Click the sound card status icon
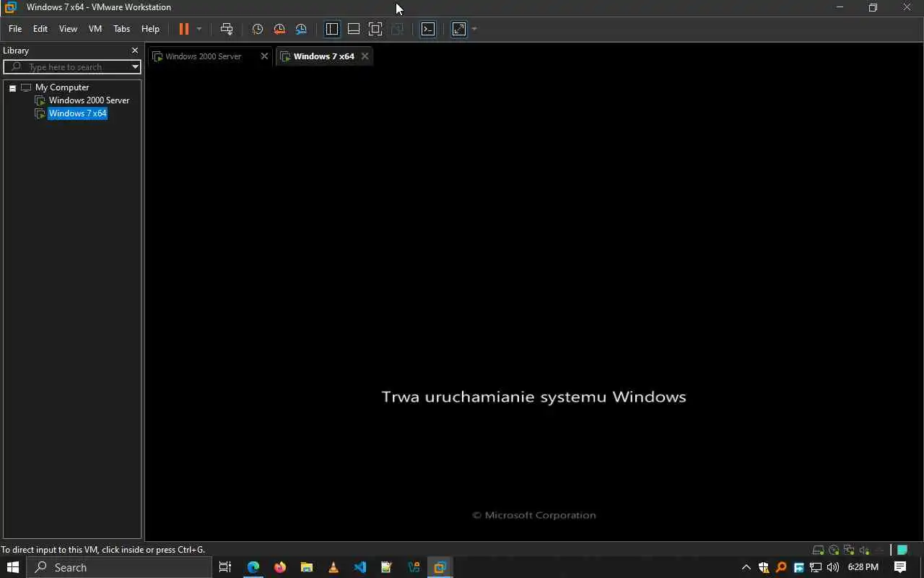924x578 pixels. (x=864, y=551)
